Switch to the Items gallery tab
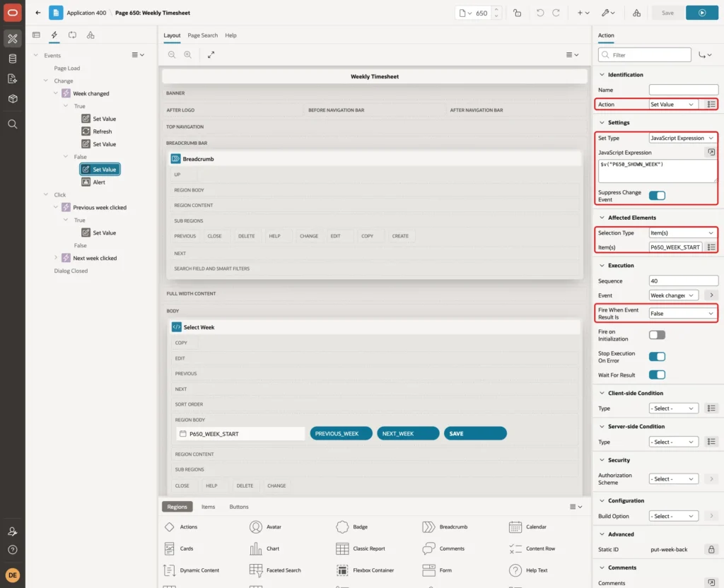The image size is (724, 588). coord(209,507)
